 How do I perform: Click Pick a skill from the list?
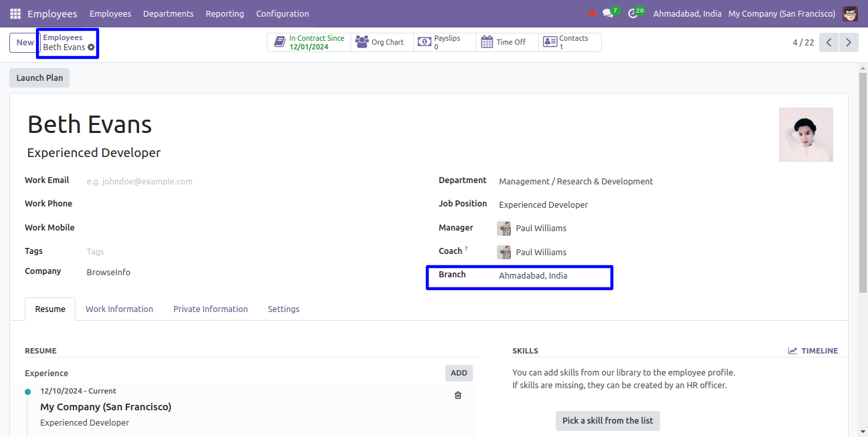click(607, 420)
